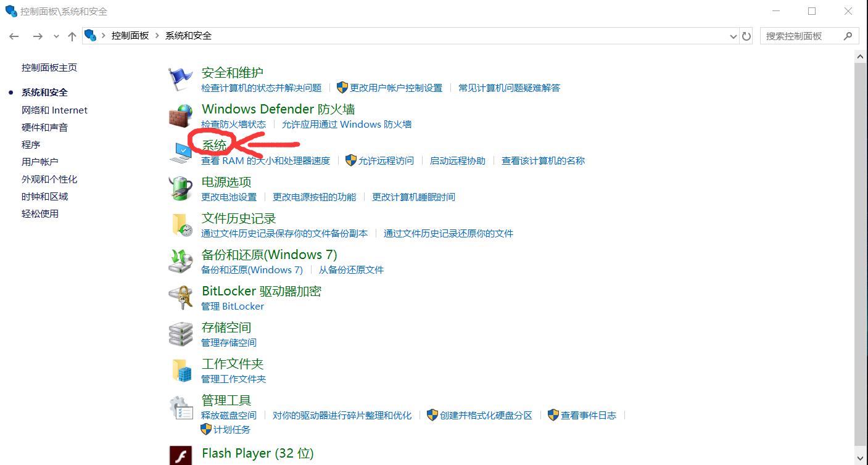This screenshot has width=868, height=465.
Task: Click the 文件历史记录 folder icon
Action: click(x=181, y=224)
